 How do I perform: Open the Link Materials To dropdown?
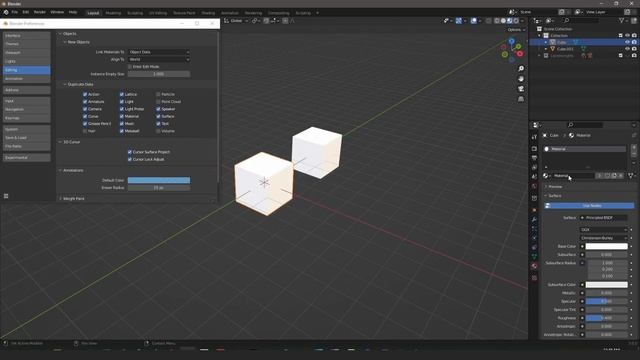[x=159, y=52]
